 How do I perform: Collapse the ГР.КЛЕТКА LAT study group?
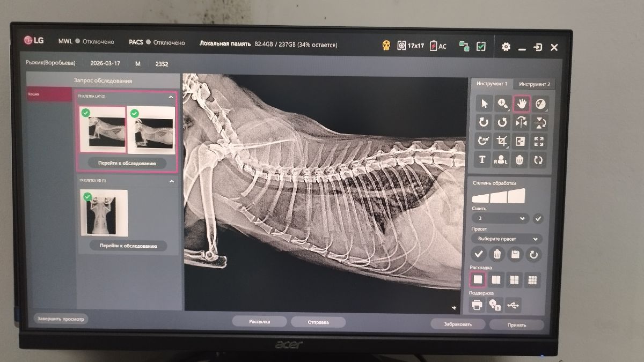171,97
